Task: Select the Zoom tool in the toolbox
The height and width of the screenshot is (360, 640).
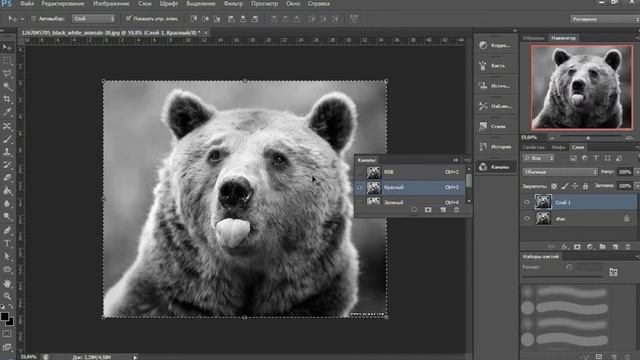Action: (x=7, y=296)
